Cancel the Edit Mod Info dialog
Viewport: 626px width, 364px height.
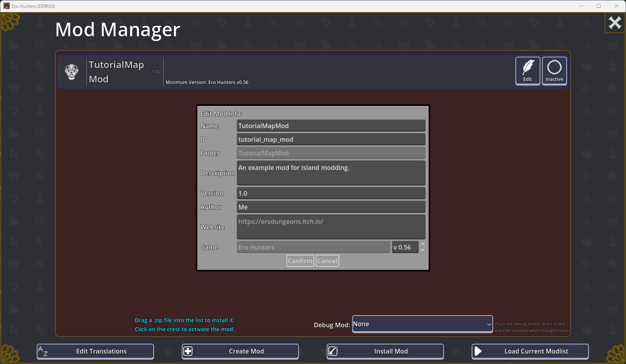(327, 261)
